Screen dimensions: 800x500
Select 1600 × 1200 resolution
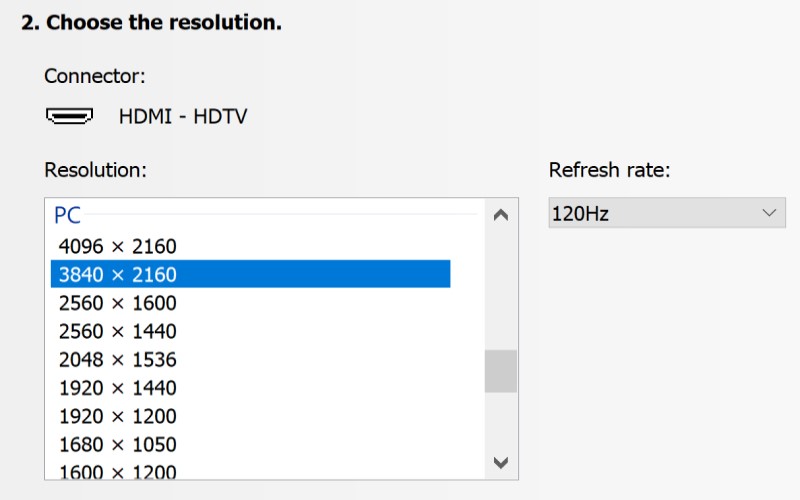coord(117,471)
